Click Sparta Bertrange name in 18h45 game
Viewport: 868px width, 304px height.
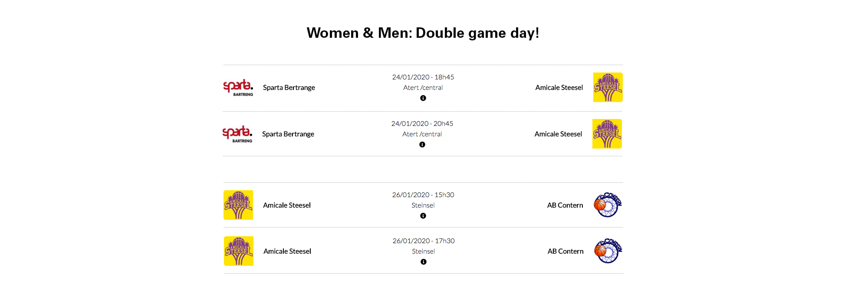[x=289, y=88]
